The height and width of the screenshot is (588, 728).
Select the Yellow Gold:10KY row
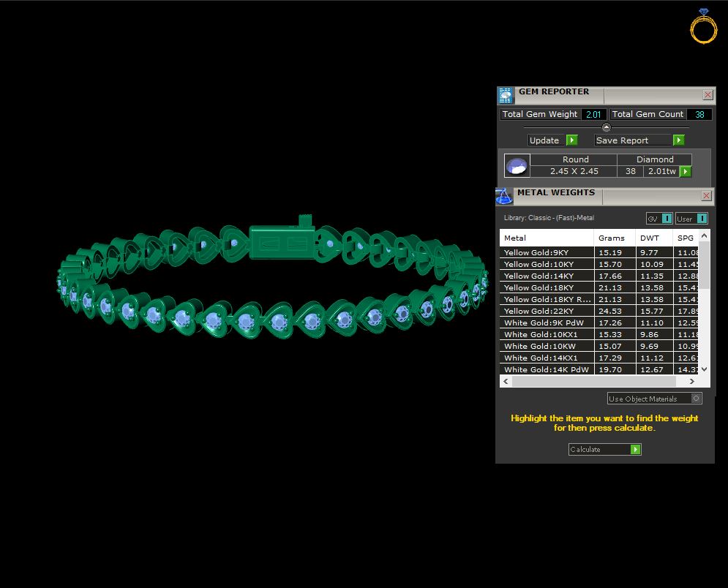(x=599, y=264)
